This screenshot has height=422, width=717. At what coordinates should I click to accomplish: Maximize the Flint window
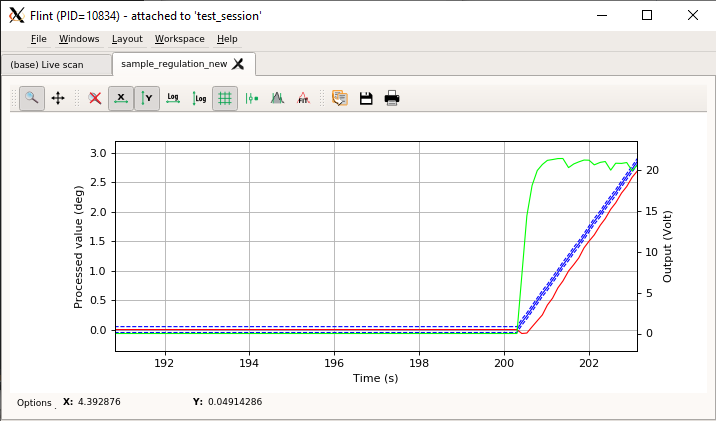tap(647, 15)
